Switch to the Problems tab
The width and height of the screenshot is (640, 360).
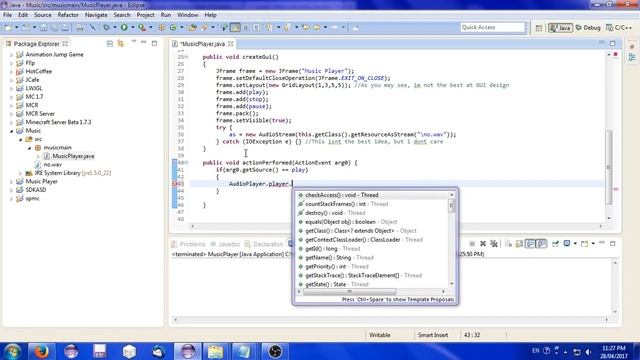188,244
